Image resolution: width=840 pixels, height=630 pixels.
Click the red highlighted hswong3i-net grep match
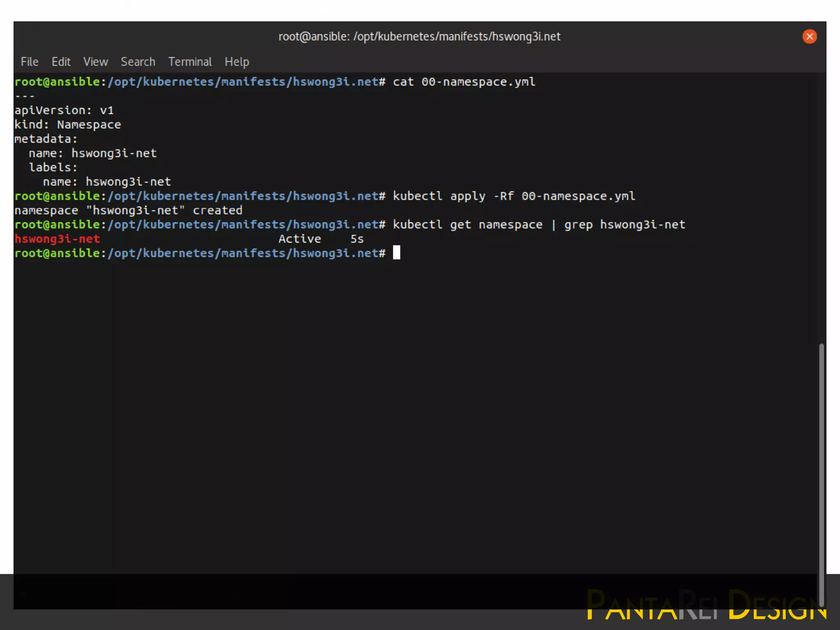(x=57, y=239)
